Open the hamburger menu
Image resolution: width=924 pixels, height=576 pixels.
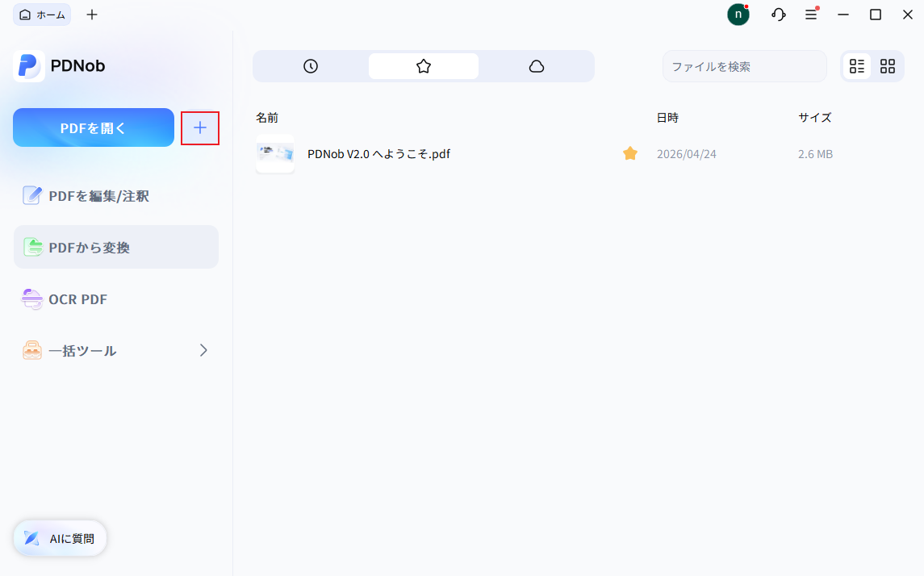coord(812,15)
